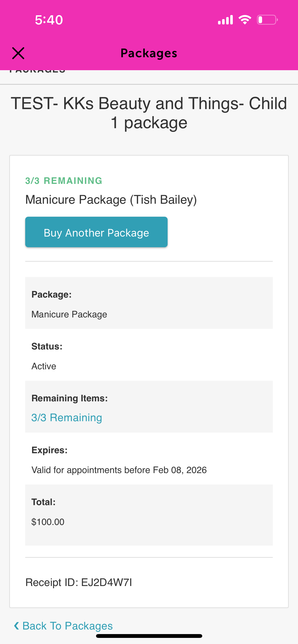This screenshot has width=298, height=644.
Task: Tap the cellular signal bars icon
Action: 225,20
